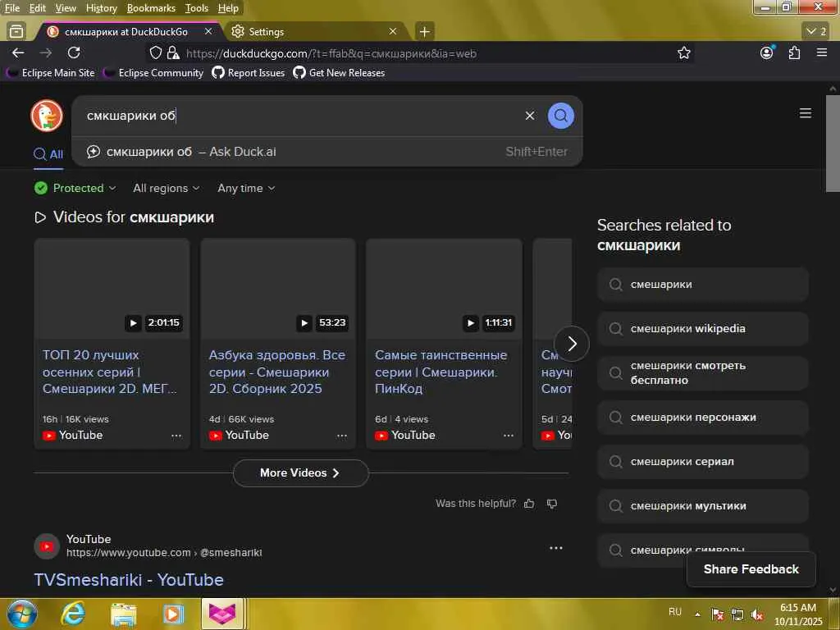Screen dimensions: 840x630
Task: Open the View menu
Action: pyautogui.click(x=66, y=8)
